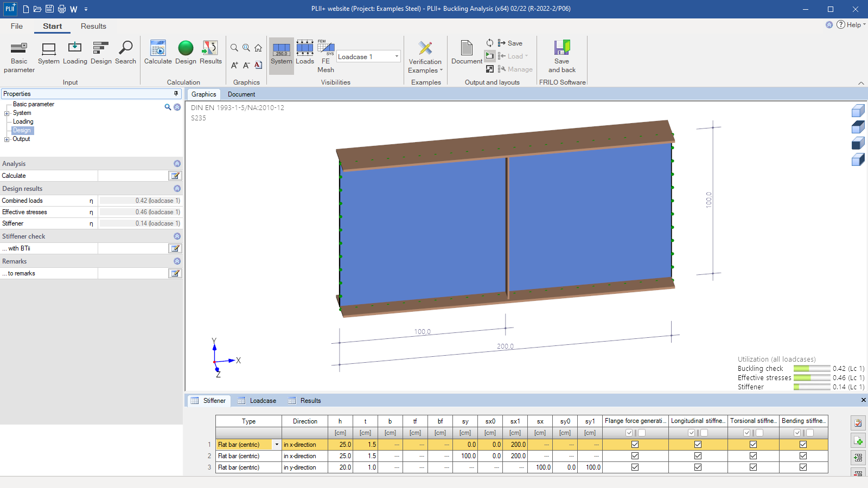868x488 pixels.
Task: Toggle Flange force generation in row 3
Action: (635, 467)
